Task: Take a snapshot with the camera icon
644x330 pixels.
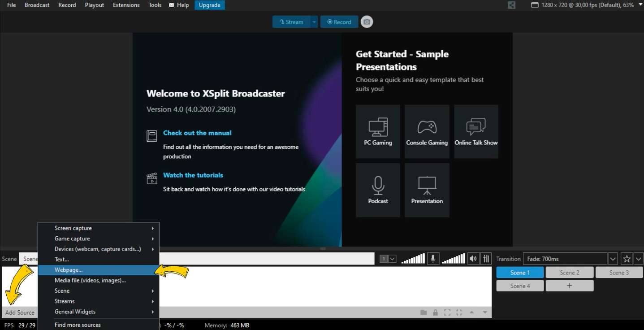Action: click(x=367, y=22)
